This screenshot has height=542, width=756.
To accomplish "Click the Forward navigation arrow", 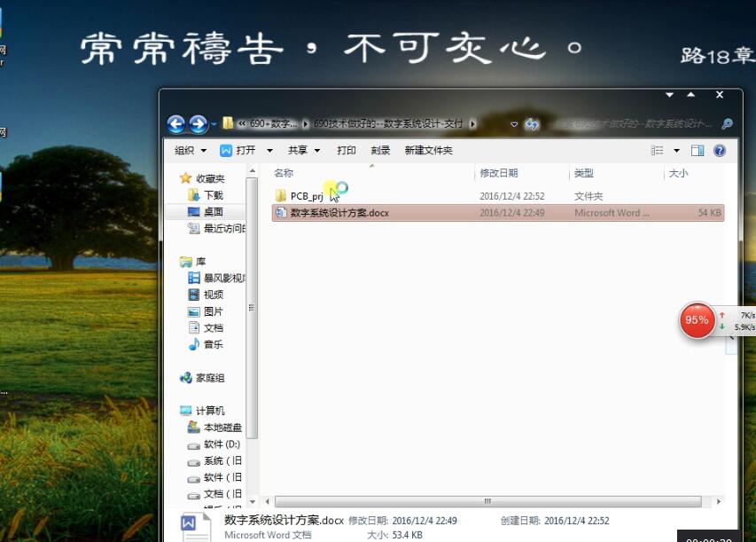I will [198, 124].
